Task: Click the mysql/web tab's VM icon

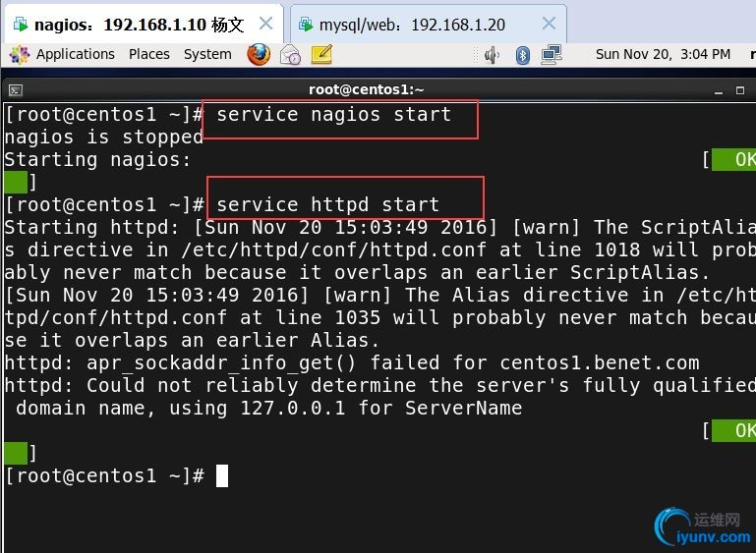Action: click(306, 24)
